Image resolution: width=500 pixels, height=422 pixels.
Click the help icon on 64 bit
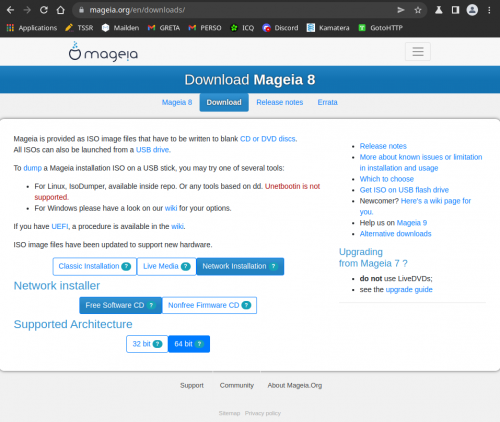click(x=199, y=344)
